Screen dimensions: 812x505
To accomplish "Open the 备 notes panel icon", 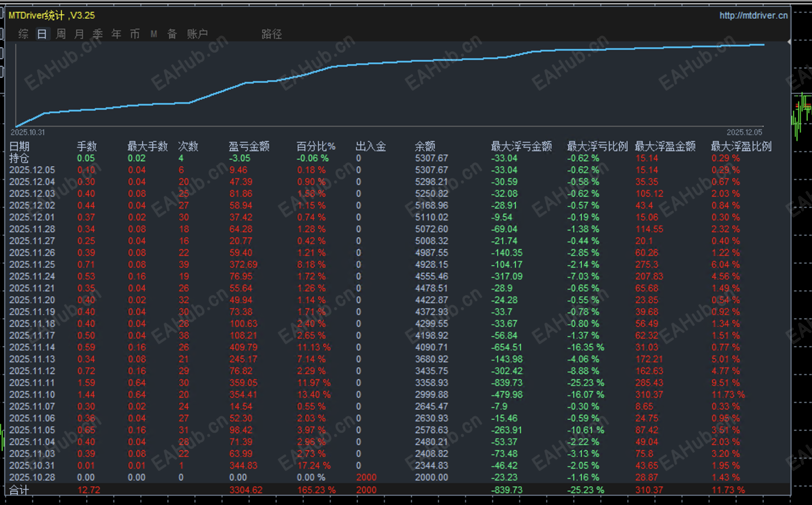I will click(172, 34).
